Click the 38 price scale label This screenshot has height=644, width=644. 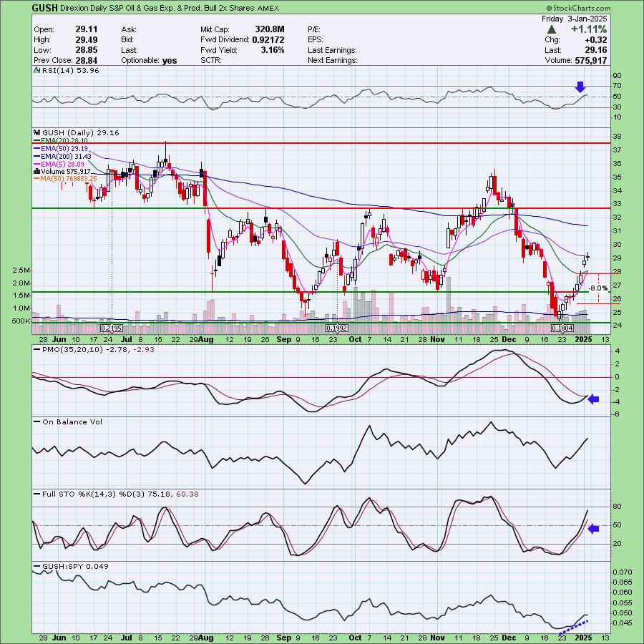[x=618, y=137]
